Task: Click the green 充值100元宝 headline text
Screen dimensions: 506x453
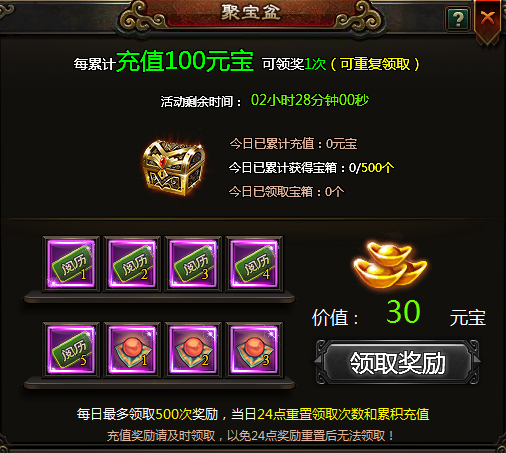Action: [x=185, y=61]
